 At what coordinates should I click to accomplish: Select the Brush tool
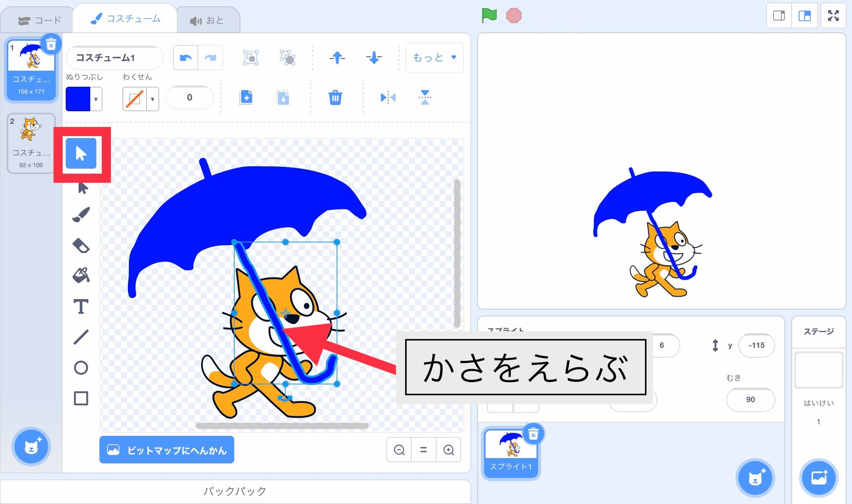pos(81,215)
